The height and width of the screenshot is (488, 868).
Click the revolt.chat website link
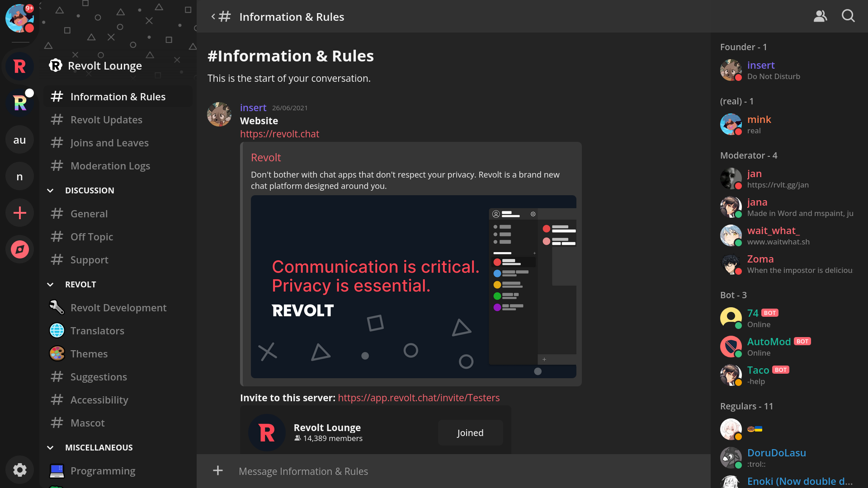point(279,133)
